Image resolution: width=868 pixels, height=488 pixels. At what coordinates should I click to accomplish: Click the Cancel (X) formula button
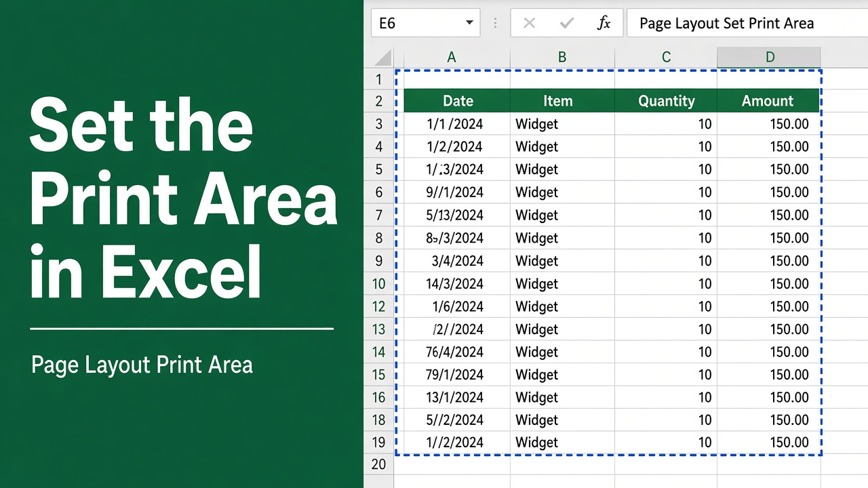click(x=530, y=23)
